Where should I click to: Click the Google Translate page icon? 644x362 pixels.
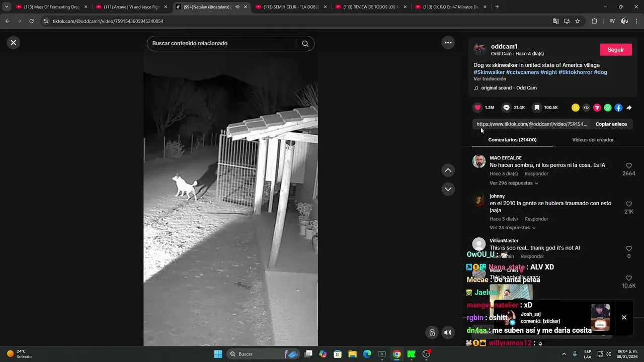point(556,21)
